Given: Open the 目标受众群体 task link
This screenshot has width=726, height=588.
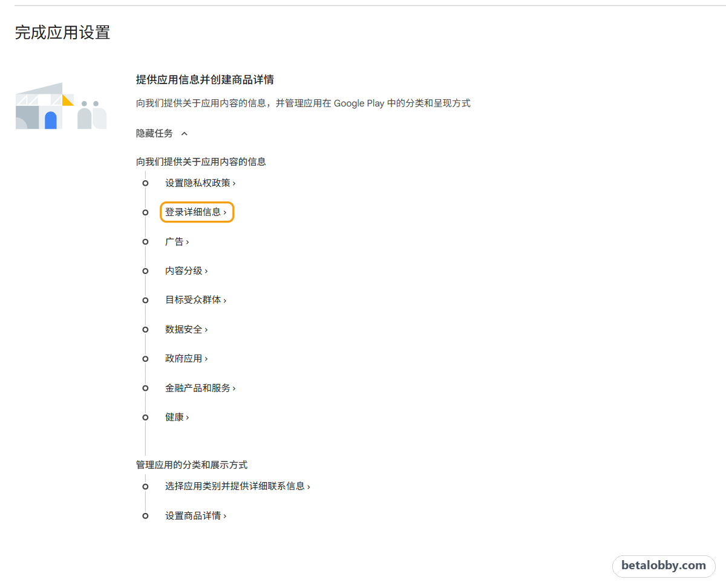Looking at the screenshot, I should pyautogui.click(x=196, y=300).
